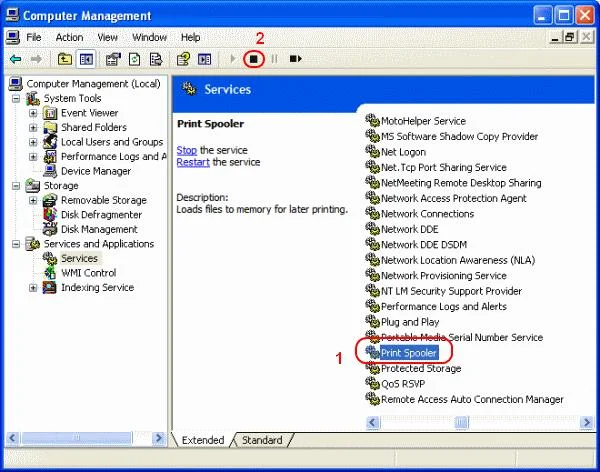Click the services list scroll right arrow

(x=586, y=422)
